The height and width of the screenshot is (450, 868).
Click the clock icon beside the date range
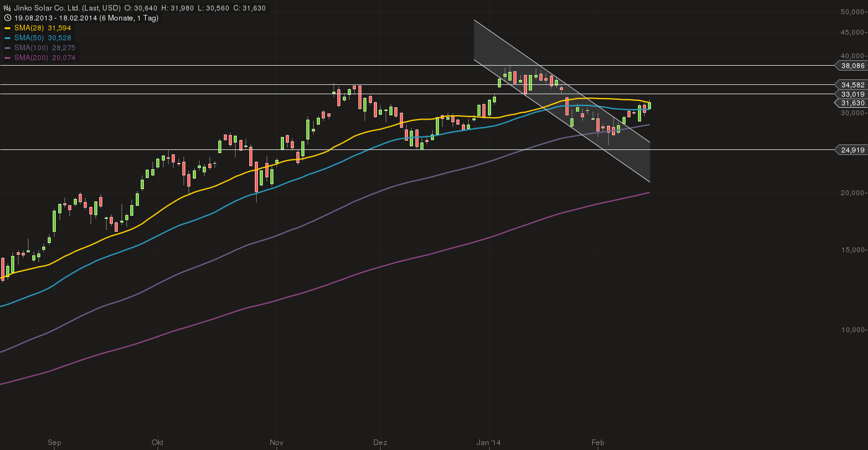tap(7, 18)
